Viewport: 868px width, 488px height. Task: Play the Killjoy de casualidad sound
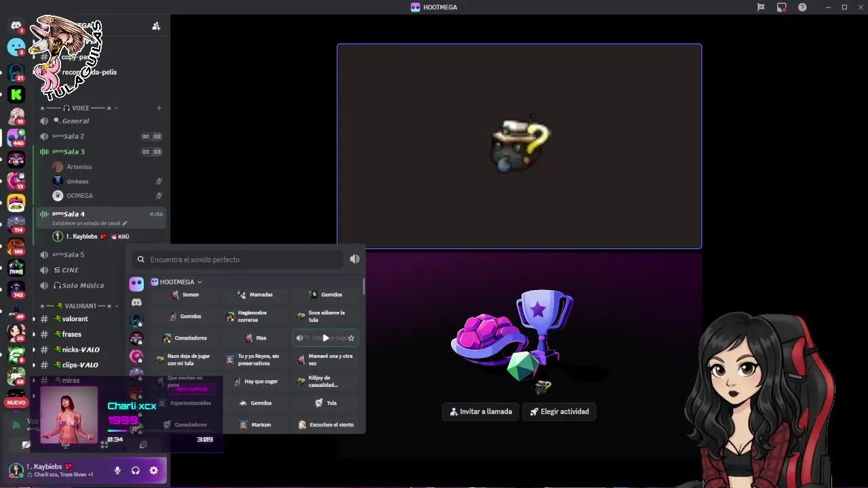tap(326, 382)
